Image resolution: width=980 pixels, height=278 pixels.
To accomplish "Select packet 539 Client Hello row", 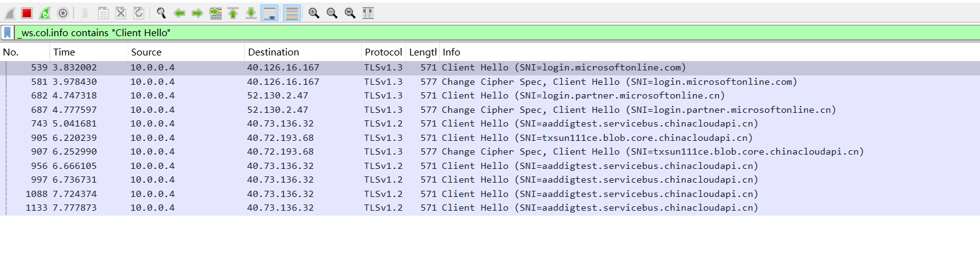I will pos(490,67).
